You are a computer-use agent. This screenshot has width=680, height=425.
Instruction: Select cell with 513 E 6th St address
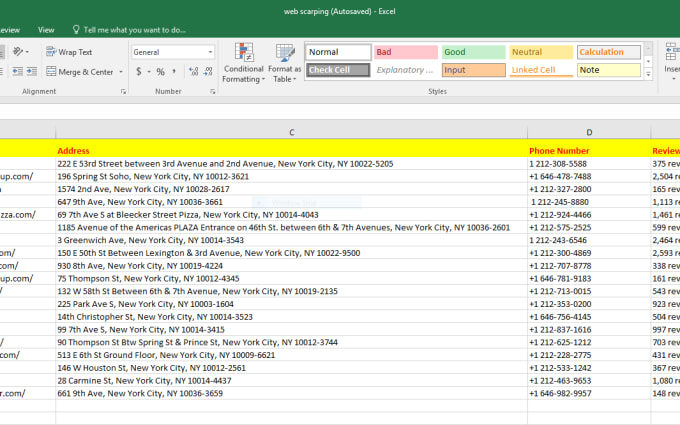pyautogui.click(x=291, y=355)
